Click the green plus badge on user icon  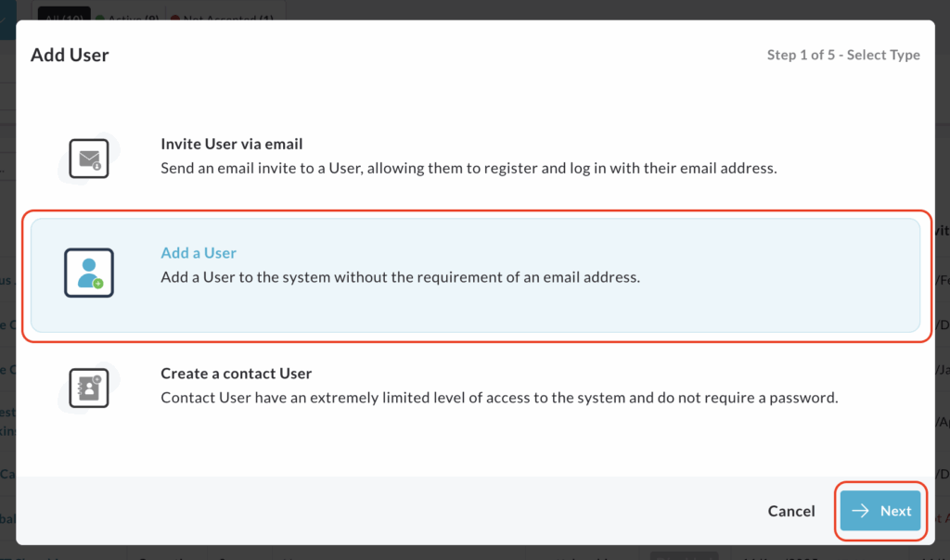coord(98,284)
